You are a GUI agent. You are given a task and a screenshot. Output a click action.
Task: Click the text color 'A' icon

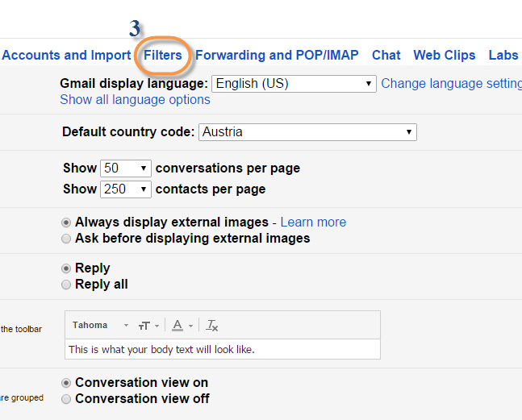coord(178,326)
